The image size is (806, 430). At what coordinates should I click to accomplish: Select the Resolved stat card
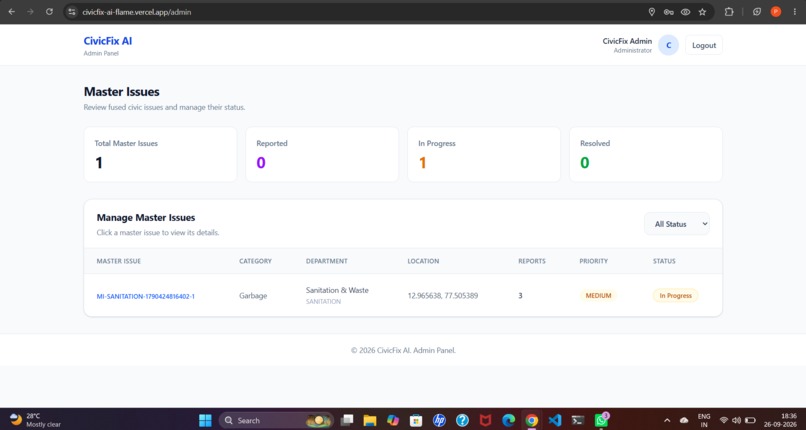click(646, 155)
